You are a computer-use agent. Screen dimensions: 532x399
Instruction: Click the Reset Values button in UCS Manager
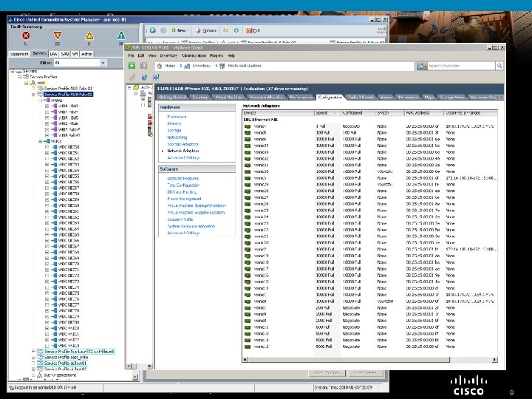tap(365, 373)
